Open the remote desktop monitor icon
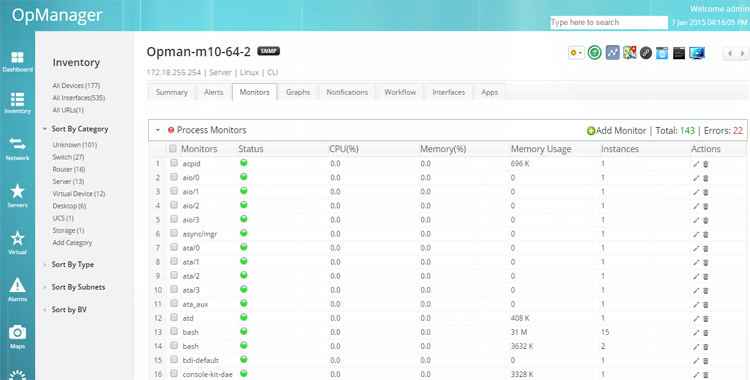 click(x=697, y=53)
